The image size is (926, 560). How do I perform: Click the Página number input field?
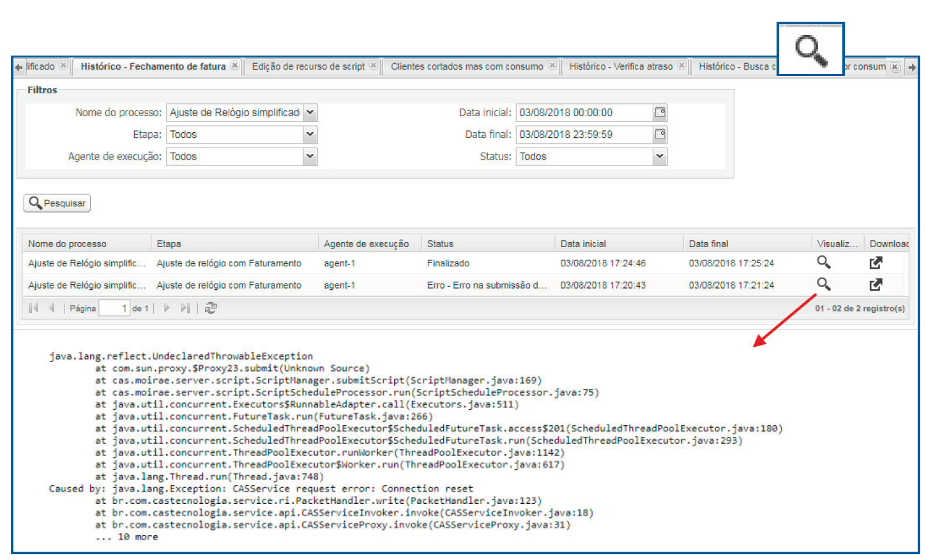(x=114, y=308)
